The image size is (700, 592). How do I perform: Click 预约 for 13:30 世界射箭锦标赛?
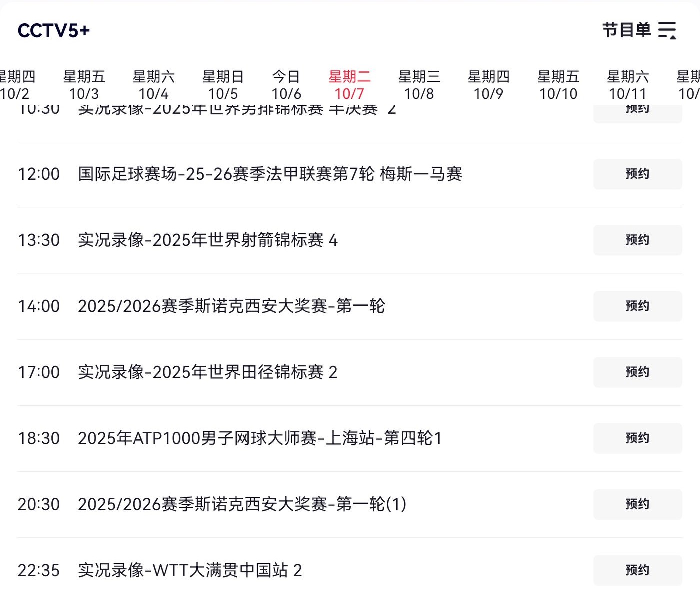[x=637, y=240]
